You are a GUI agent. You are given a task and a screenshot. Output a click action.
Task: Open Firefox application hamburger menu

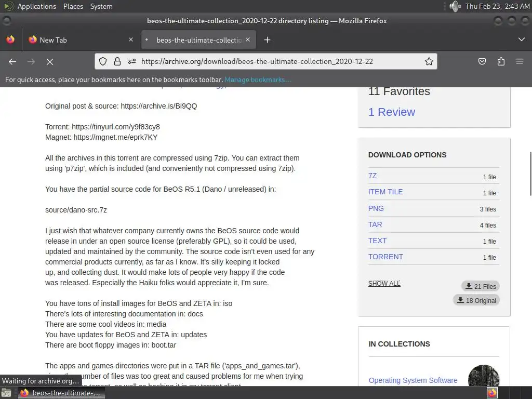point(520,61)
